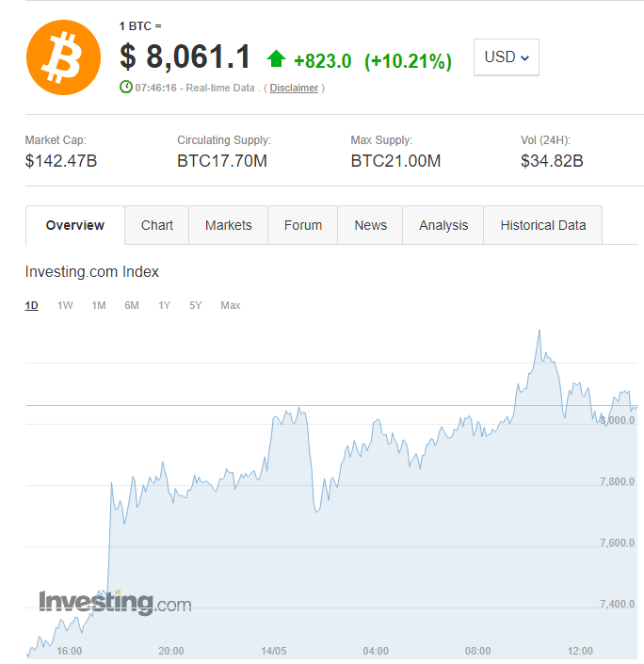This screenshot has height=664, width=644.
Task: Set chart range to 1M
Action: (x=99, y=305)
